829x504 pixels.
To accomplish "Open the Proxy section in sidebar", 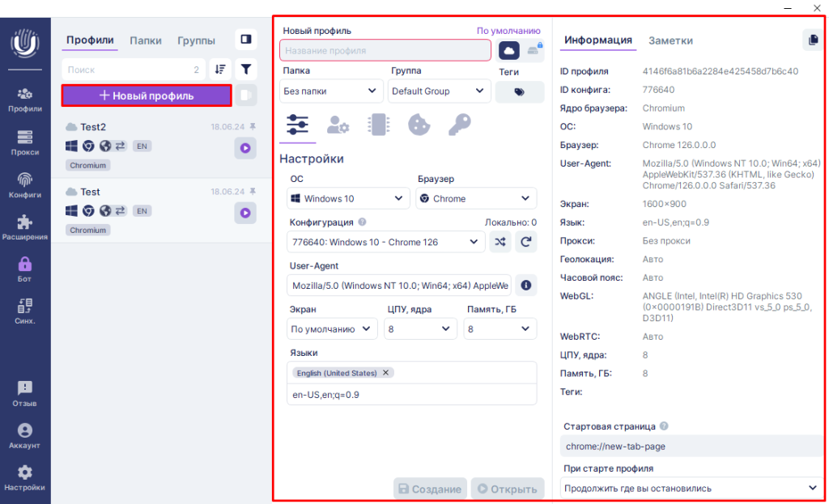I will click(24, 142).
